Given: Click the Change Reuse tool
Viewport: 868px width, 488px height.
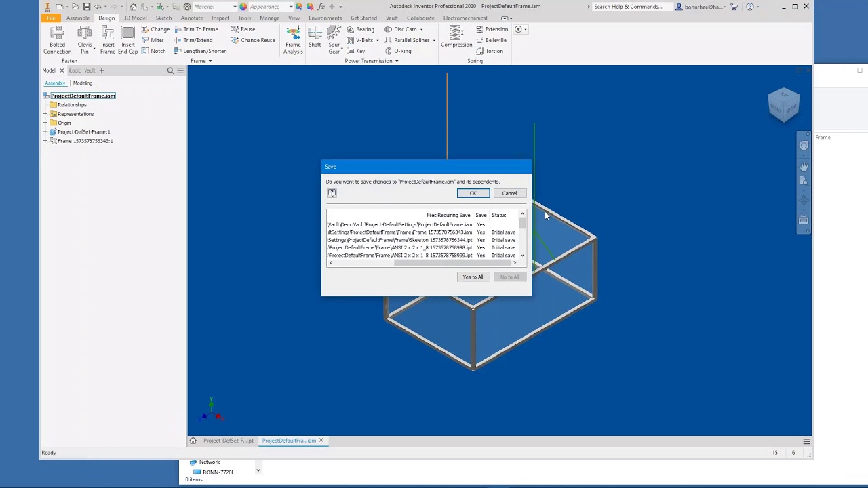Looking at the screenshot, I should pyautogui.click(x=253, y=40).
